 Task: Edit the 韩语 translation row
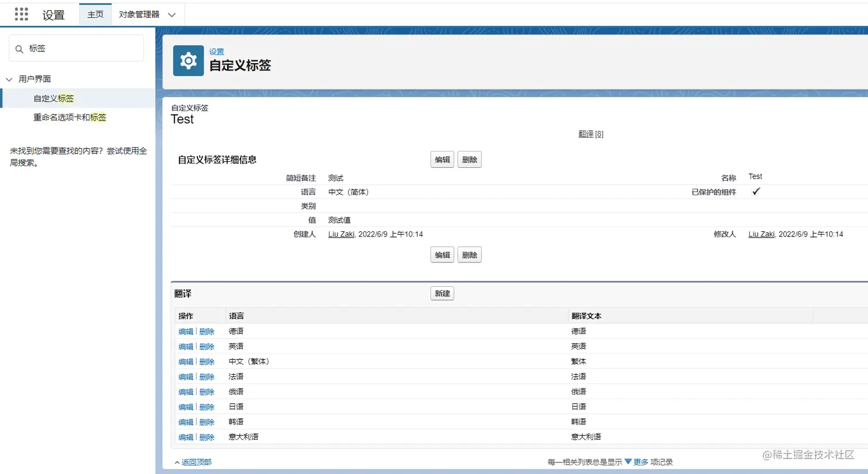click(186, 422)
